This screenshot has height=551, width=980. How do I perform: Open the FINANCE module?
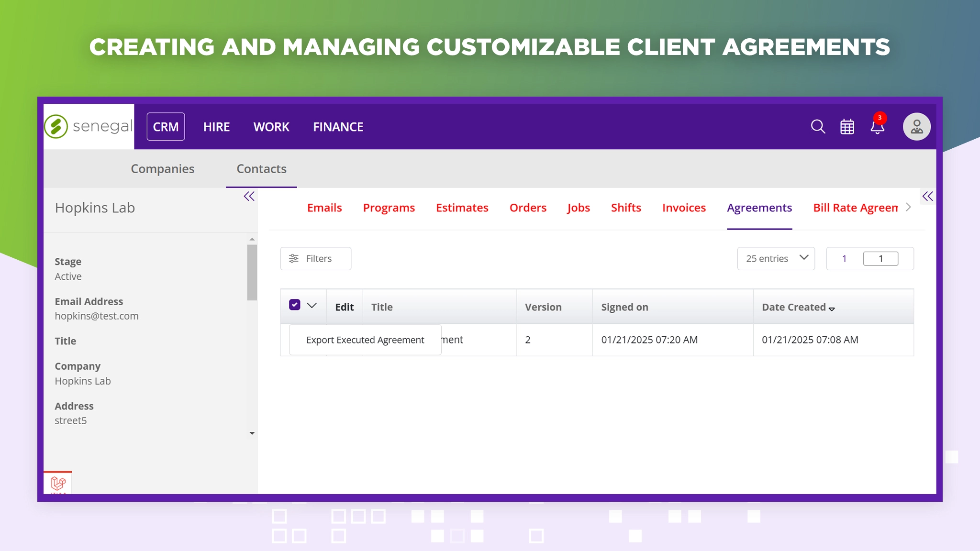pyautogui.click(x=338, y=127)
